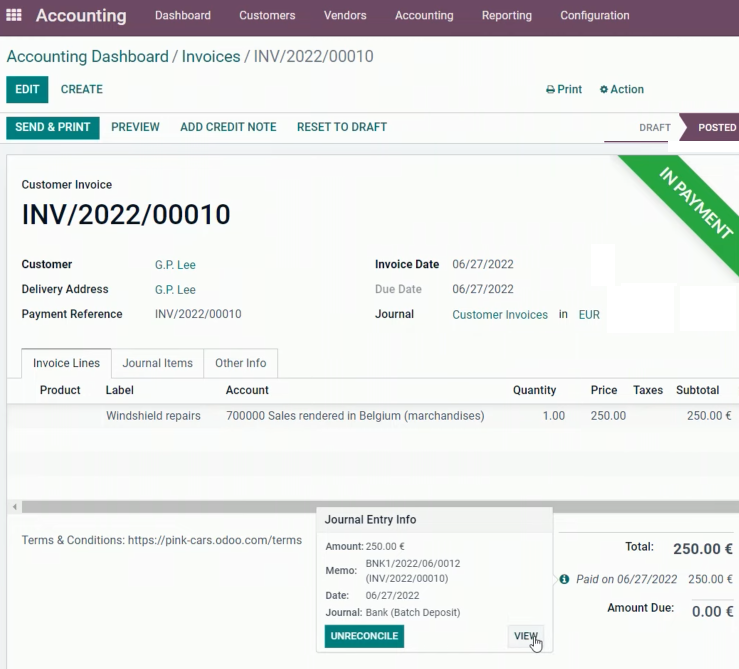
Task: Click the Paid on 06/27/2022 text
Action: (626, 579)
